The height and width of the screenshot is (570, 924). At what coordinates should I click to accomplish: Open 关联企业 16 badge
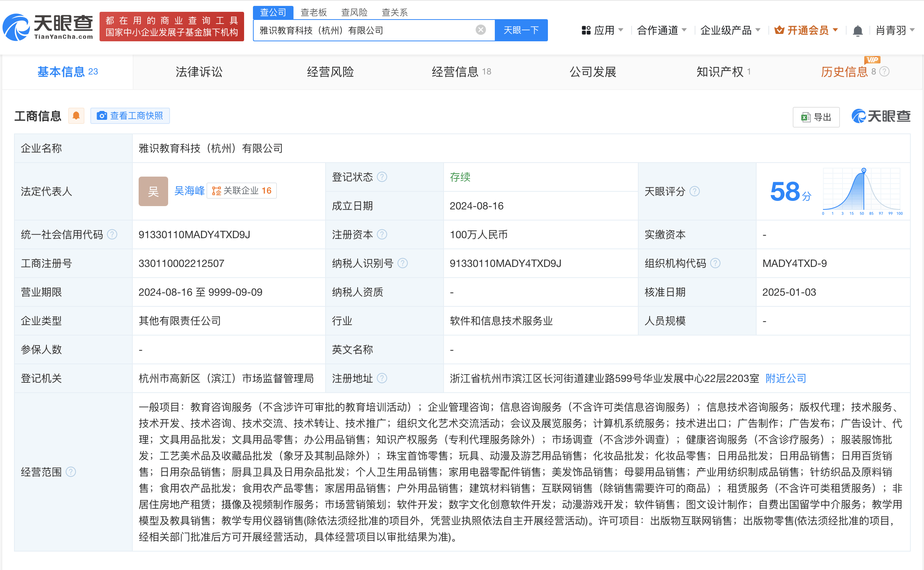242,191
